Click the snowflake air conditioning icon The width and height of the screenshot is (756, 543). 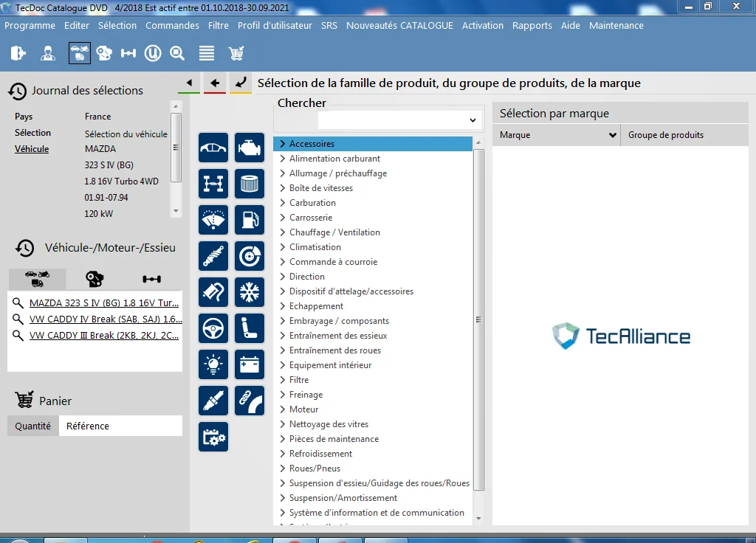tap(250, 292)
